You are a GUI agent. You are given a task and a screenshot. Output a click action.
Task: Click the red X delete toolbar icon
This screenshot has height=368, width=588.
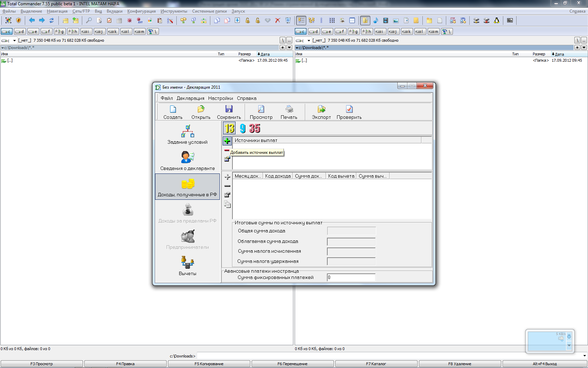point(278,20)
